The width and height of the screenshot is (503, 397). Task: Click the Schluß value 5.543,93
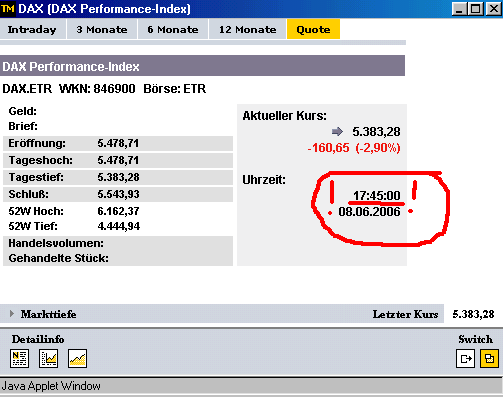pyautogui.click(x=118, y=194)
